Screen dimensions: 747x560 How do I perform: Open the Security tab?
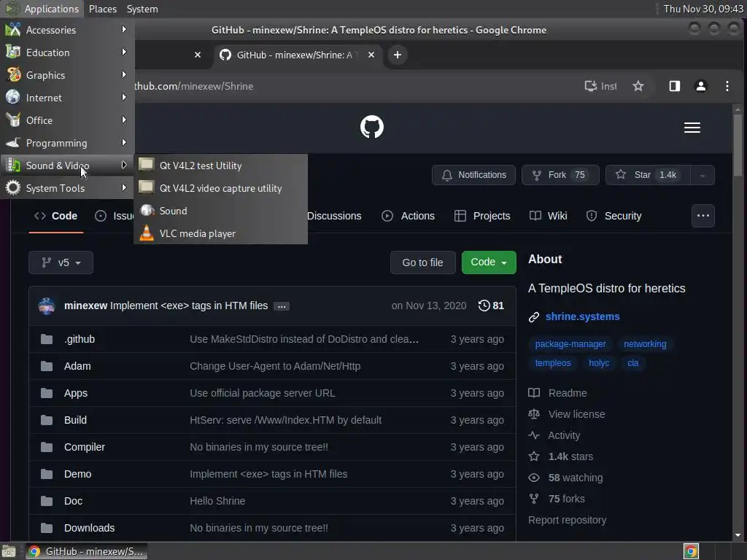coord(614,216)
